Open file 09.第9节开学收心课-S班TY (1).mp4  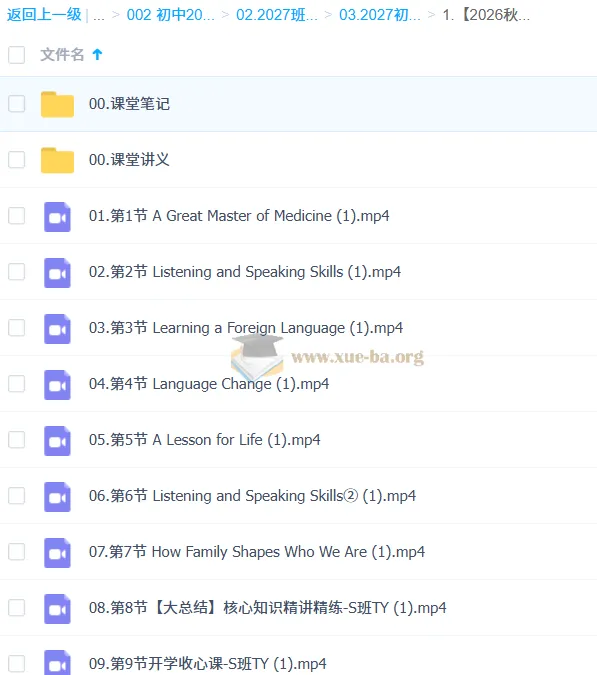[x=207, y=663]
